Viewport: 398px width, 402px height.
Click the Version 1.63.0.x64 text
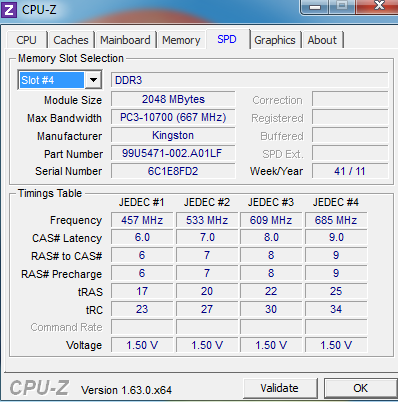pos(127,390)
